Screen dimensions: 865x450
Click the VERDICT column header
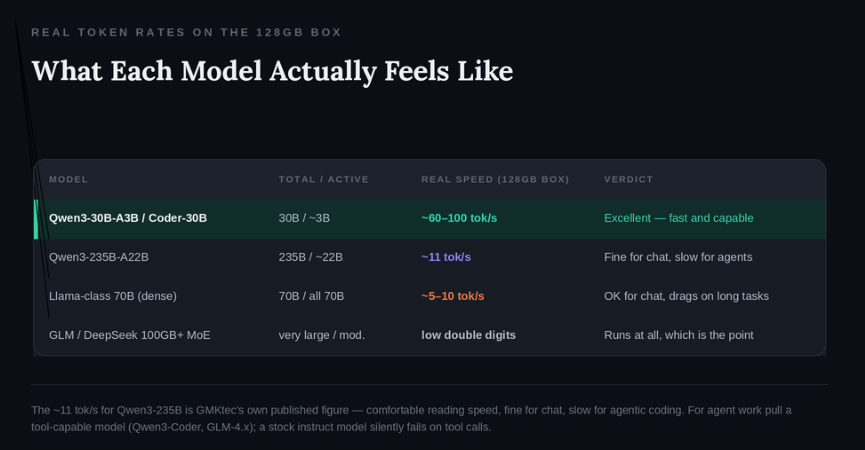click(x=628, y=179)
